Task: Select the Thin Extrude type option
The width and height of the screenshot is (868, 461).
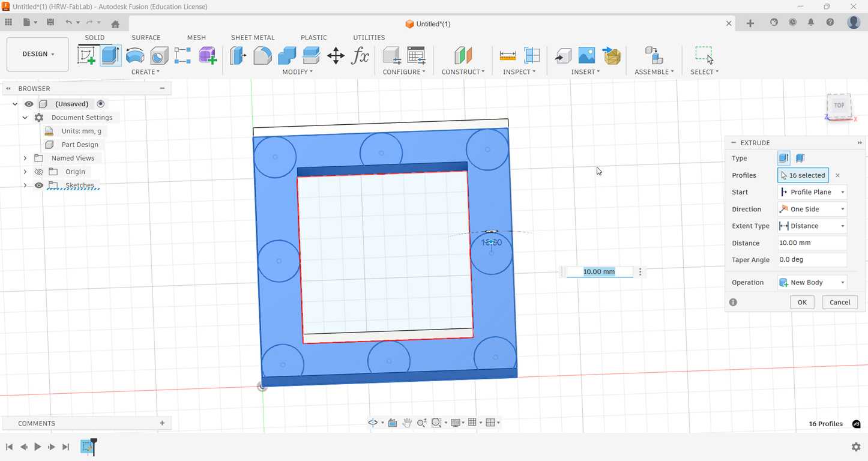Action: point(800,158)
